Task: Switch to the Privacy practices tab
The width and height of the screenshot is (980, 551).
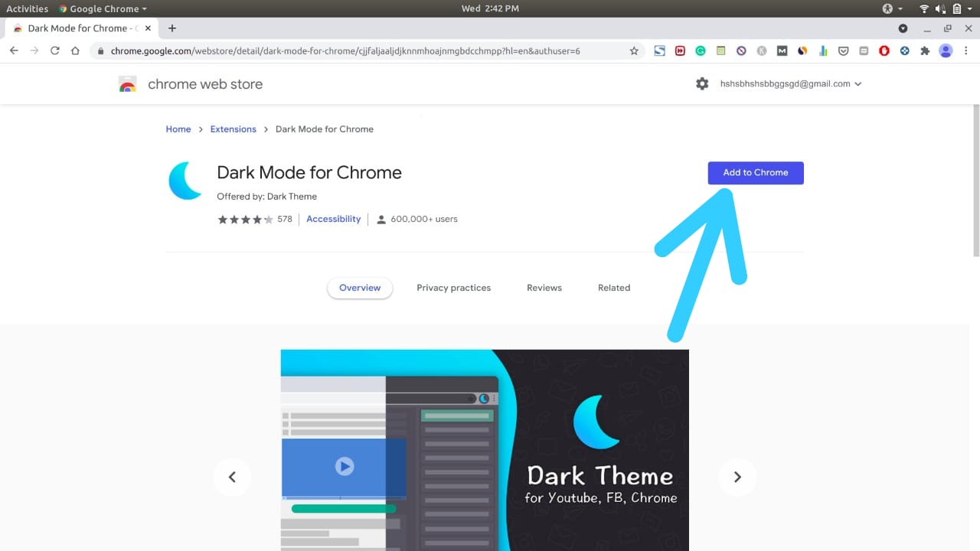Action: pyautogui.click(x=453, y=288)
